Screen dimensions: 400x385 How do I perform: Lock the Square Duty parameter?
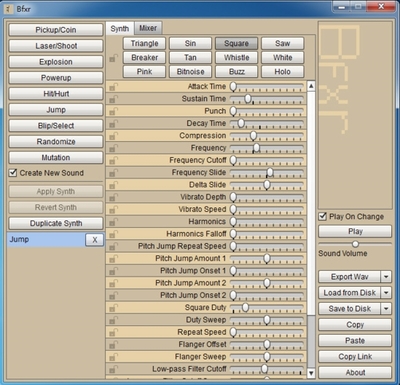point(113,308)
